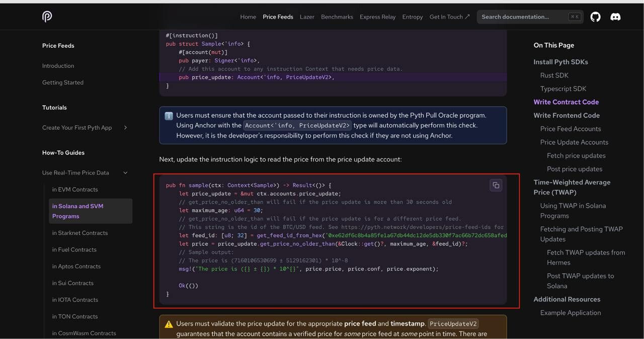Viewport: 644px width, 339px height.
Task: Jump to Fetch price updates section
Action: (x=576, y=155)
